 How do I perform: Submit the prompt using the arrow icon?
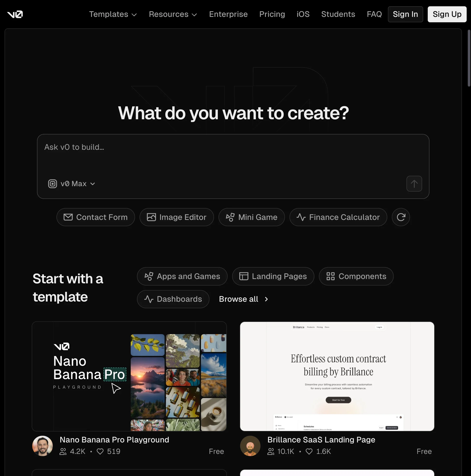click(414, 184)
